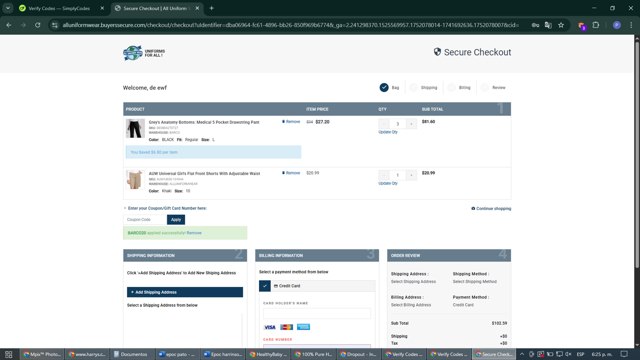
Task: Click the Visa card logo
Action: coord(270,327)
